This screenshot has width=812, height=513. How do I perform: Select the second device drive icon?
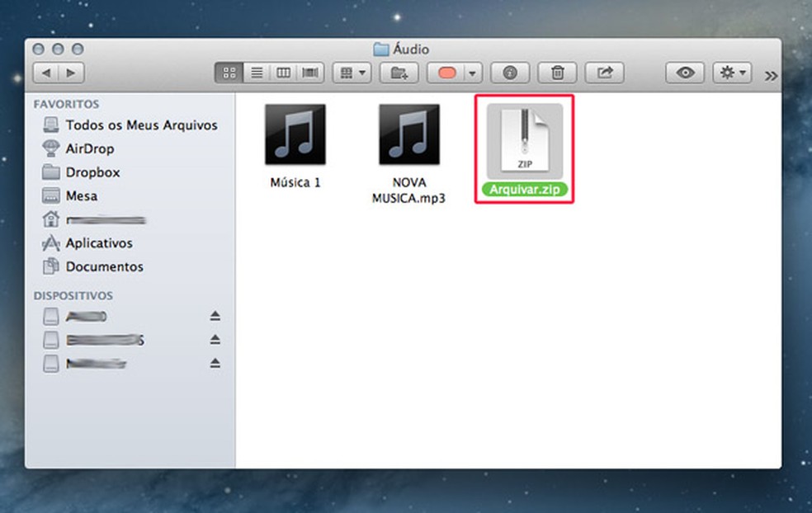pyautogui.click(x=51, y=340)
